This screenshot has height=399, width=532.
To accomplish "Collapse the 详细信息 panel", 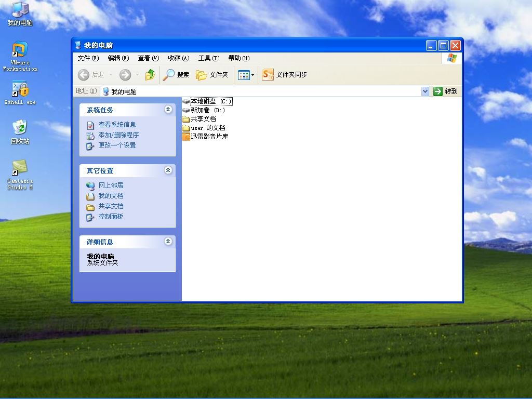I will 168,241.
